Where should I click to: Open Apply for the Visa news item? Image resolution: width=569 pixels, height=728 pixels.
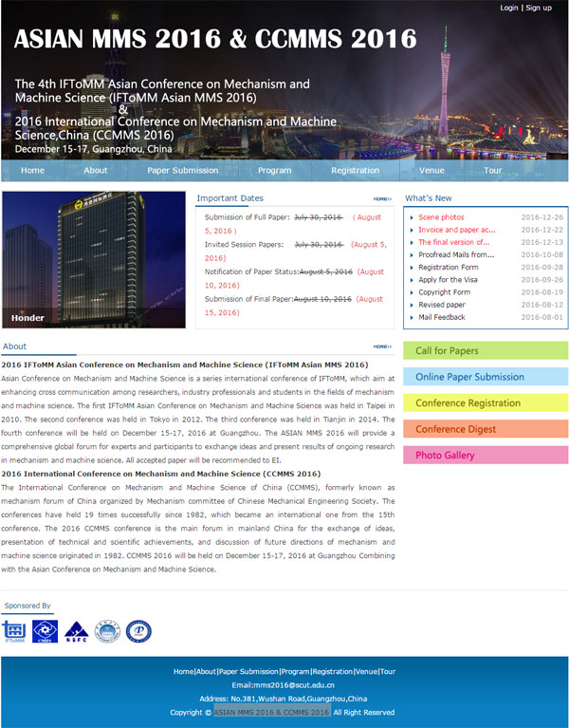448,280
